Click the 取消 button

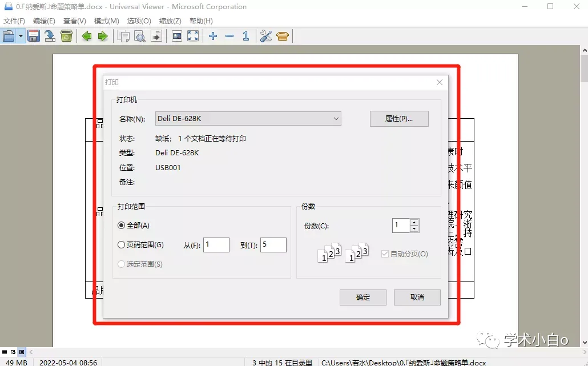pyautogui.click(x=417, y=297)
